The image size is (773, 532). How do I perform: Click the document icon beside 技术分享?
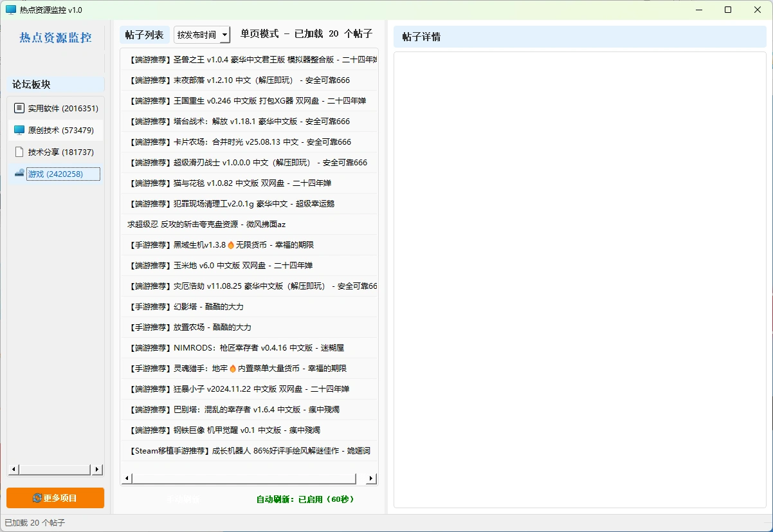[x=19, y=152]
